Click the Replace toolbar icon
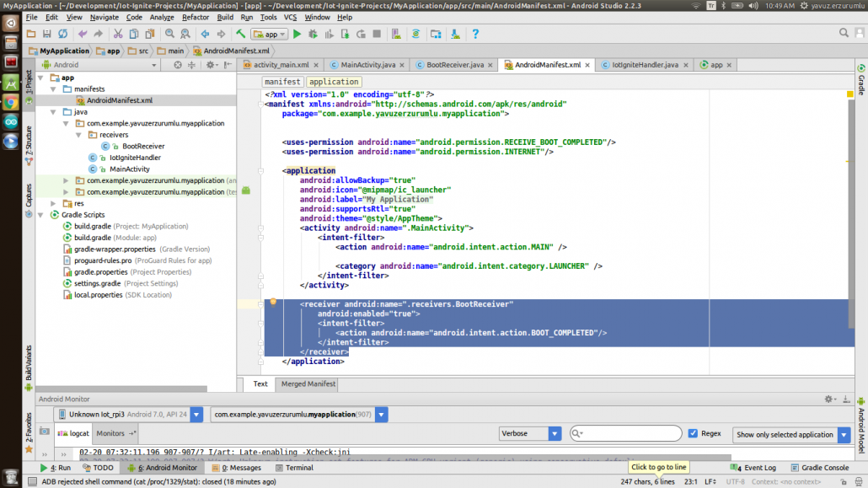This screenshot has height=488, width=868. pos(185,35)
